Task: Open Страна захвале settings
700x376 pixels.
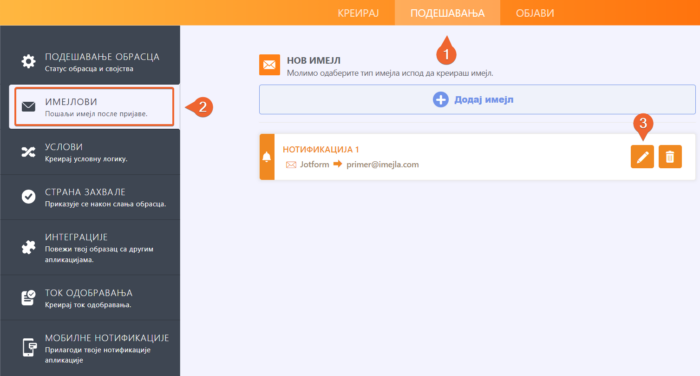Action: (x=90, y=197)
